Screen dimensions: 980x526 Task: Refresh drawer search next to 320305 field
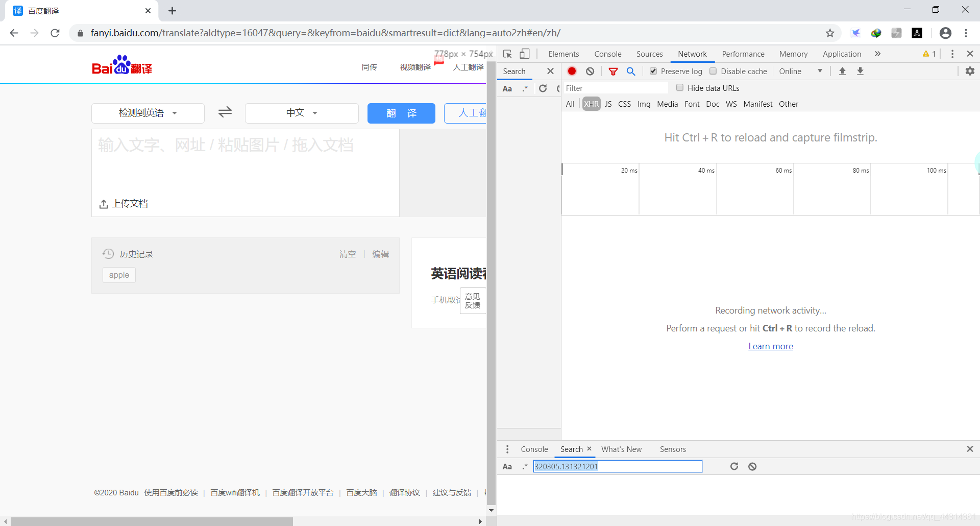734,466
